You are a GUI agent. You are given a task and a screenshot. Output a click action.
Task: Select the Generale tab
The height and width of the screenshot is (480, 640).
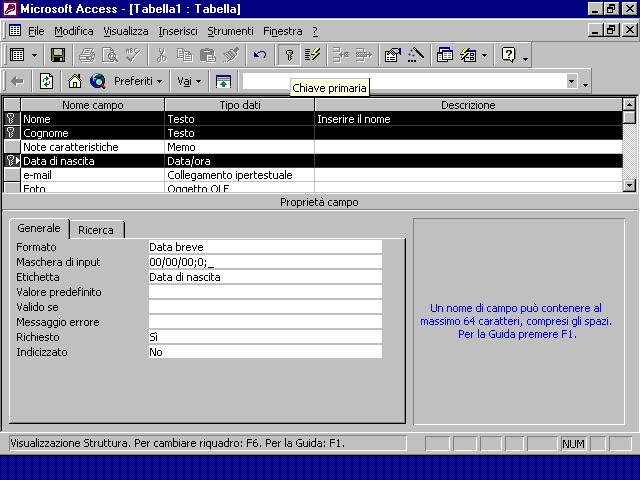pyautogui.click(x=39, y=228)
